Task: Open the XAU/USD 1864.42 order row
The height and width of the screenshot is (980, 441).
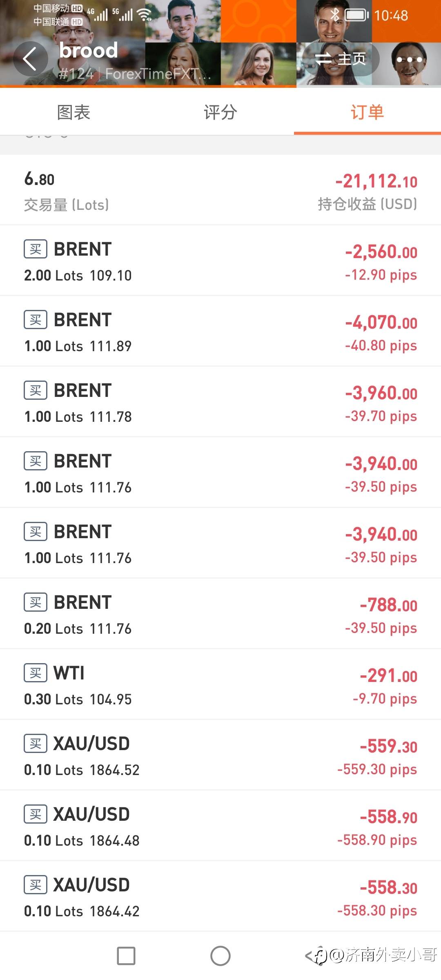Action: click(x=220, y=896)
